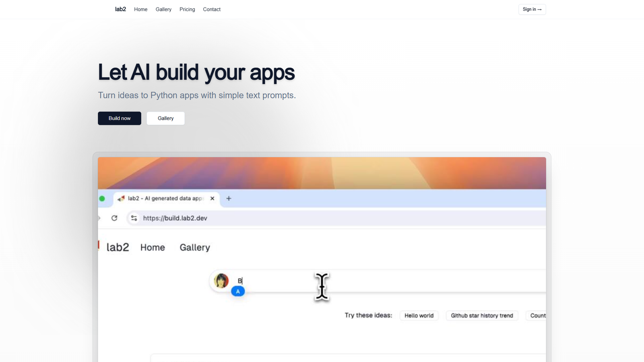Click the dark Build now button
The height and width of the screenshot is (362, 644).
120,118
